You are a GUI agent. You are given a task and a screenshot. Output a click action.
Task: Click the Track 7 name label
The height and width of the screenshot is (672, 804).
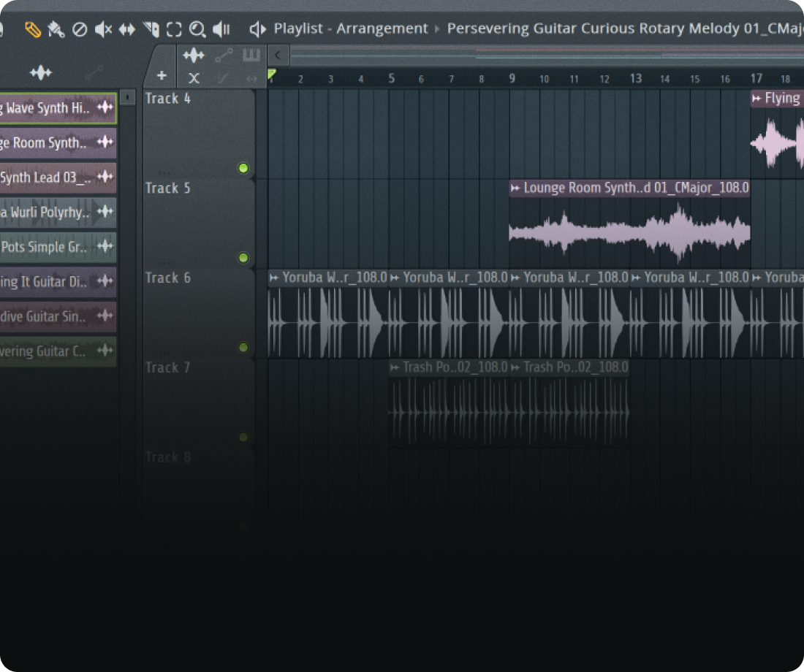[x=169, y=367]
